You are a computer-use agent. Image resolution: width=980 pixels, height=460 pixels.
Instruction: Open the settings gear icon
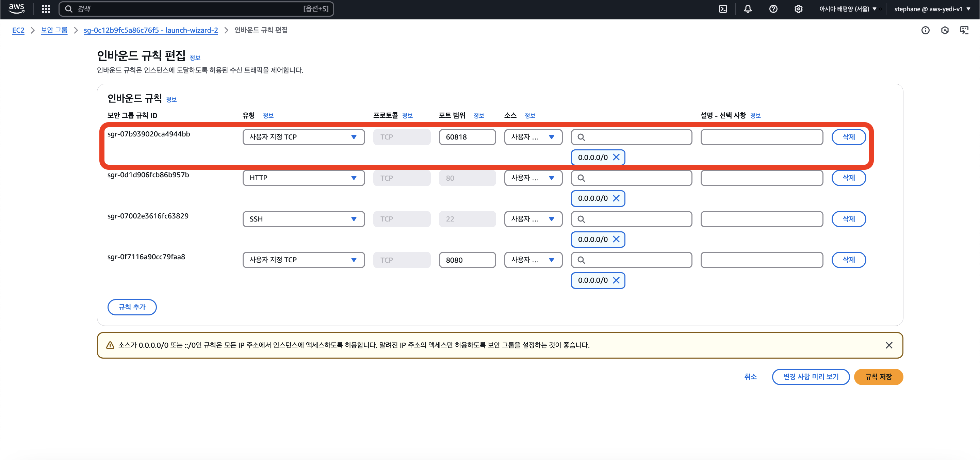pyautogui.click(x=798, y=9)
